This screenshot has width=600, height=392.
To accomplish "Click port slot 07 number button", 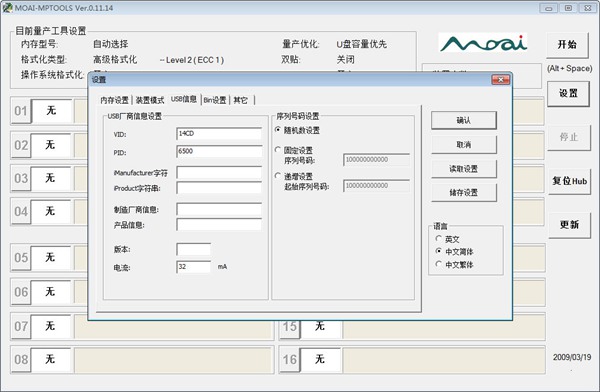I will click(x=21, y=326).
